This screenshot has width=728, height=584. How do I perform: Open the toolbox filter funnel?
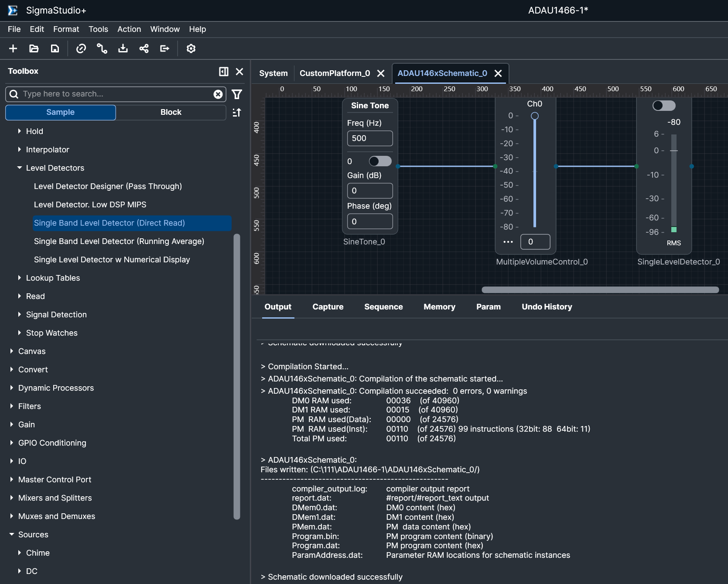click(x=237, y=94)
